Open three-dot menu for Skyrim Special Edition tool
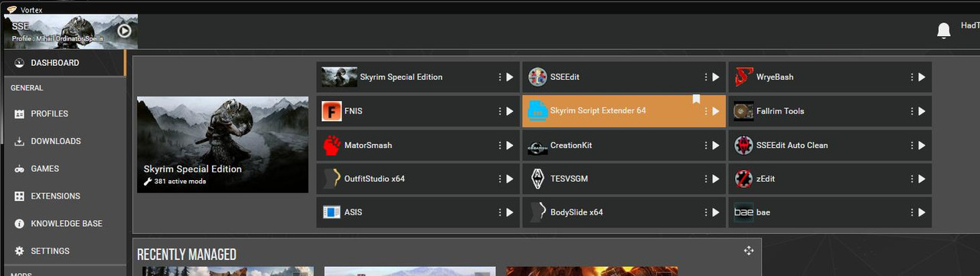This screenshot has width=980, height=276. 500,77
